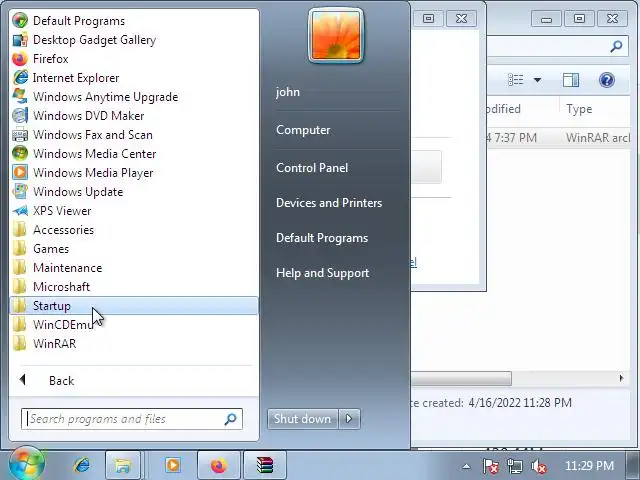
Task: Open Windows Anytime Upgrade
Action: [105, 97]
